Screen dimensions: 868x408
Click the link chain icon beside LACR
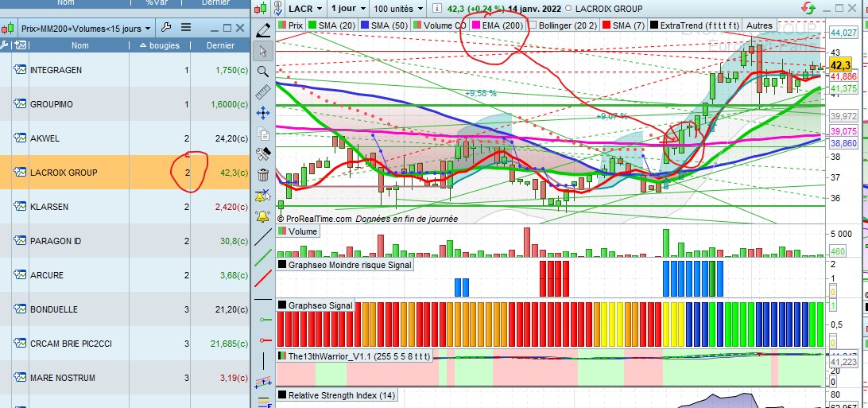278,9
